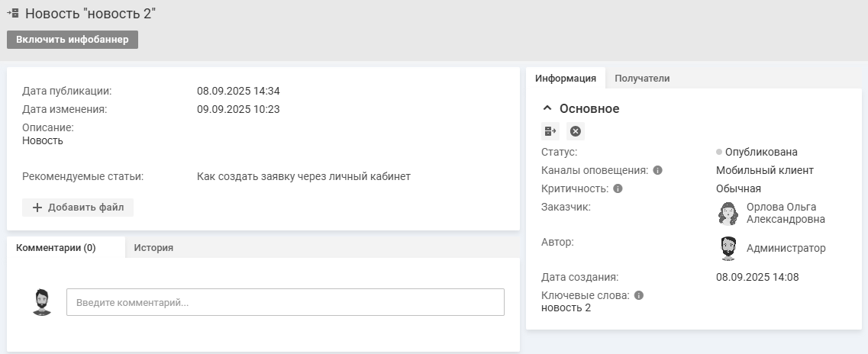Open the История tab

pyautogui.click(x=153, y=247)
